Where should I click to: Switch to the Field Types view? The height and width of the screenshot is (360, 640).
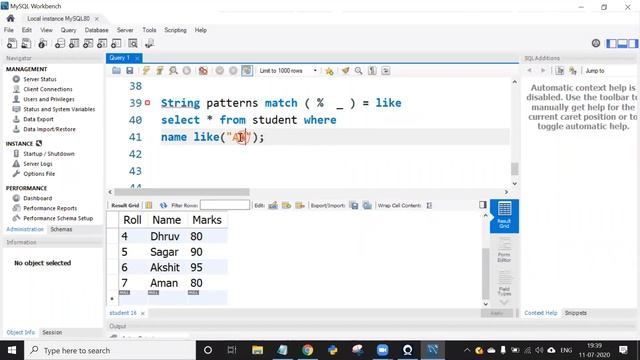504,284
